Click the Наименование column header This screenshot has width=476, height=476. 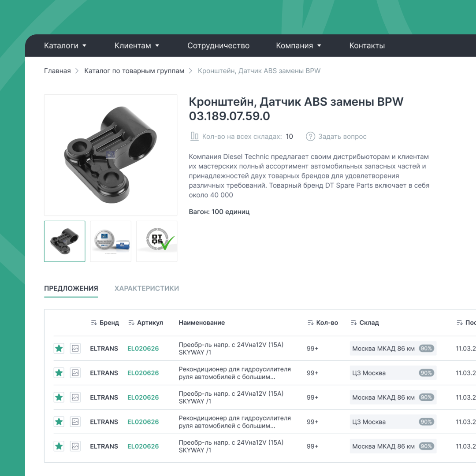(202, 323)
